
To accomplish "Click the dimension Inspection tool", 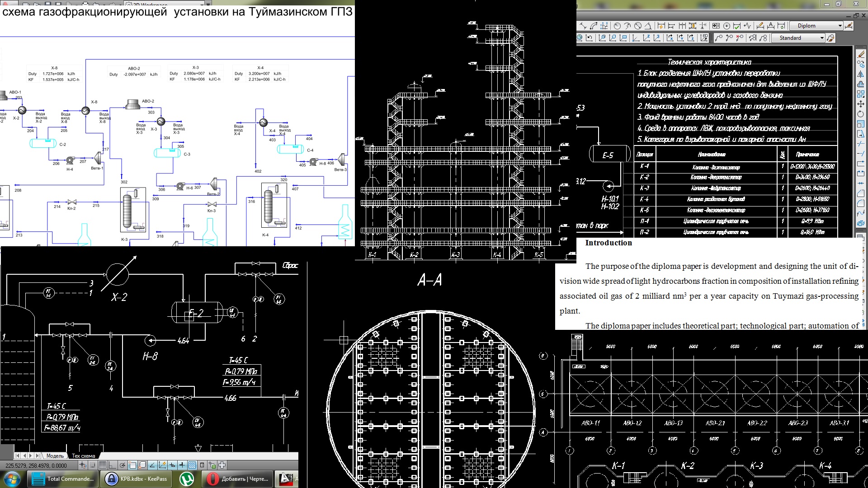I will 736,26.
